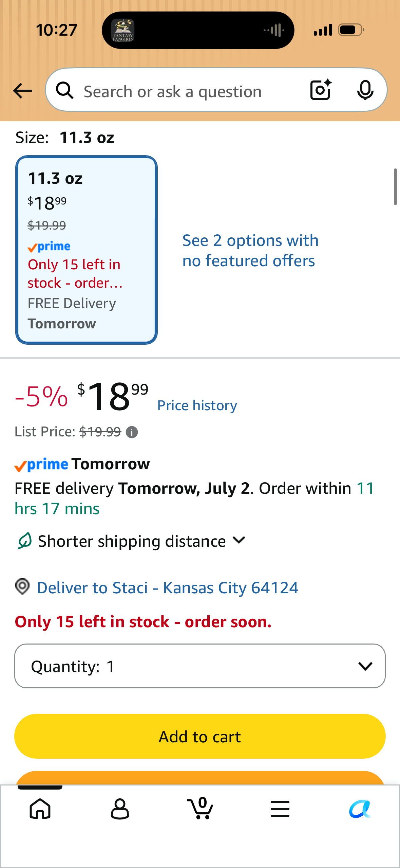Tap List Price info icon
400x868 pixels.
[132, 432]
